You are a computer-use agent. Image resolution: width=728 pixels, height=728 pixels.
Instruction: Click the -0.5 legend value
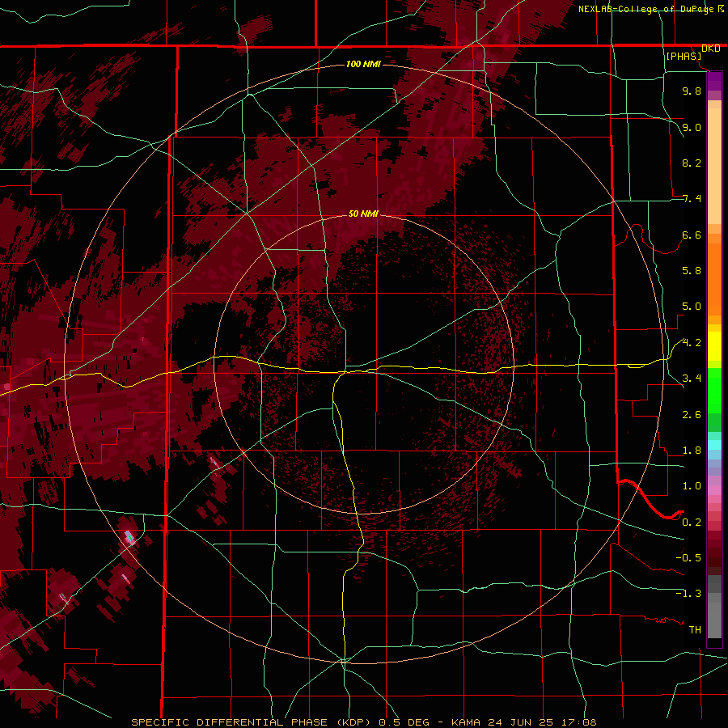[688, 558]
